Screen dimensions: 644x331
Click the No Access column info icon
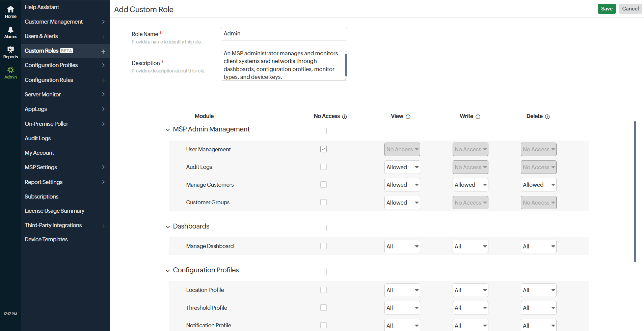pyautogui.click(x=344, y=117)
